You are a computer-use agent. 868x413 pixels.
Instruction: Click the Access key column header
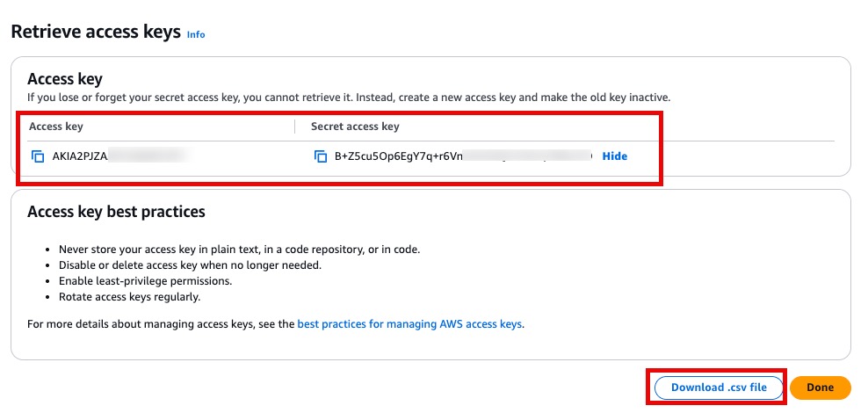click(x=56, y=127)
